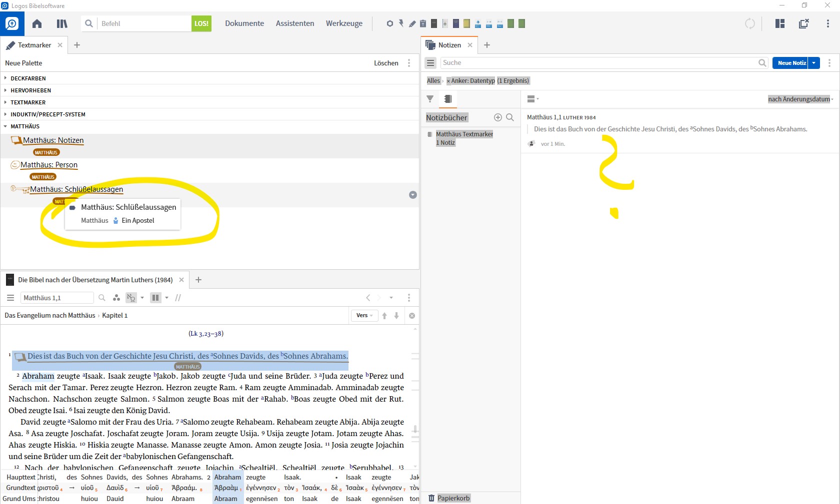Viewport: 840px width, 504px height.
Task: Click the hexagon shortcut icon in toolbar
Action: (x=390, y=23)
